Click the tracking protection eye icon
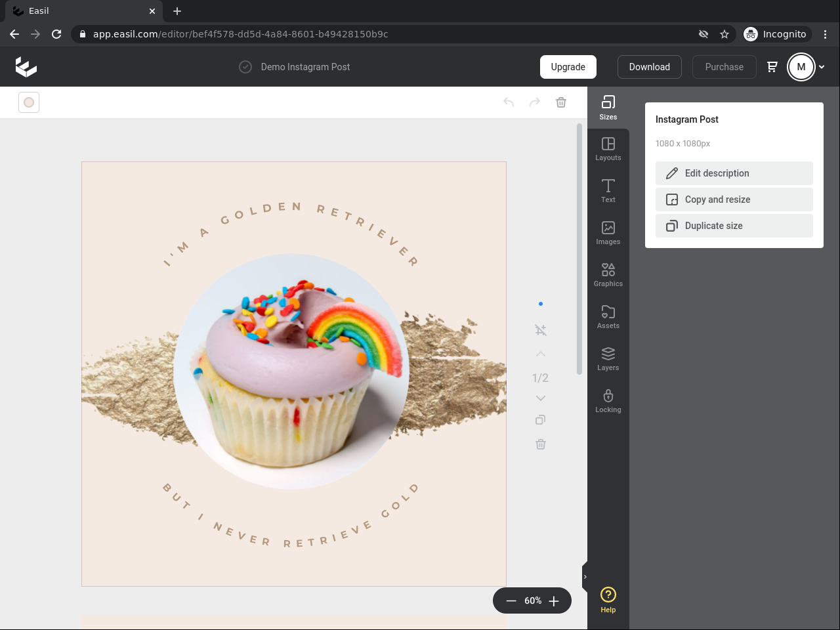This screenshot has width=840, height=630. click(x=703, y=34)
